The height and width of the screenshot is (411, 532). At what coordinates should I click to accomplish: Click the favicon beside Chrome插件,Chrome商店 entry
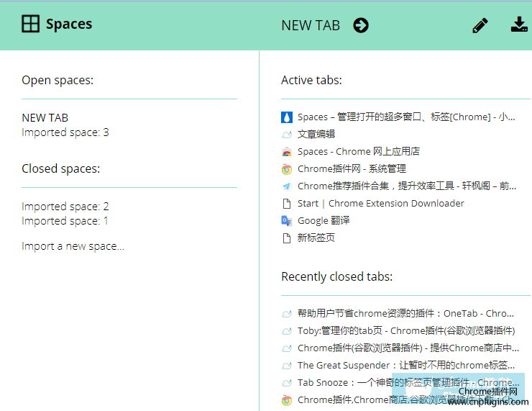(x=287, y=400)
